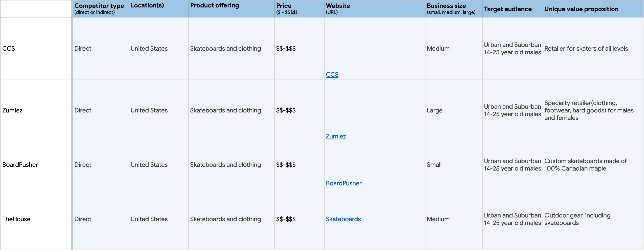Select the BoardPusher row label cell
644x250 pixels.
click(36, 164)
